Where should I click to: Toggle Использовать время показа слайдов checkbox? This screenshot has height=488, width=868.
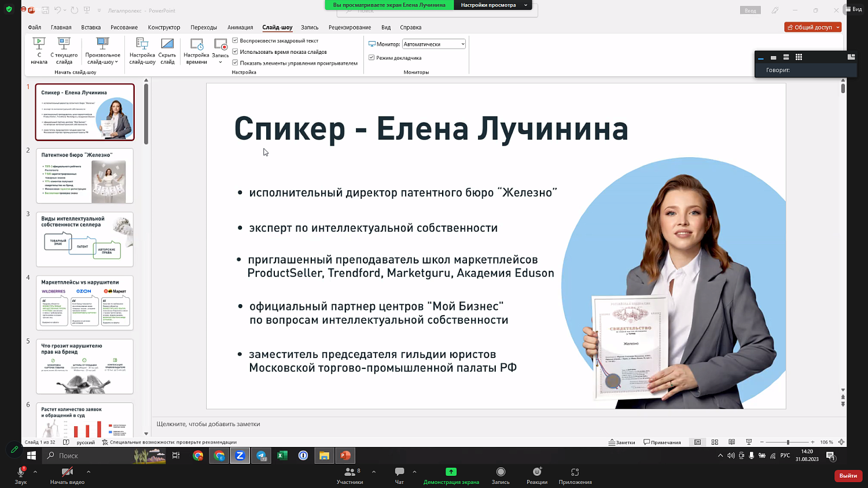[x=235, y=51]
